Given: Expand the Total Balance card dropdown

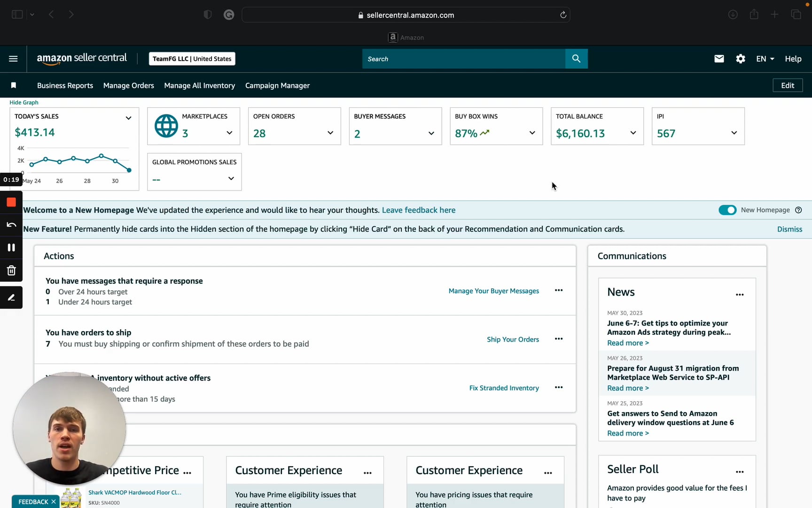Looking at the screenshot, I should coord(633,133).
